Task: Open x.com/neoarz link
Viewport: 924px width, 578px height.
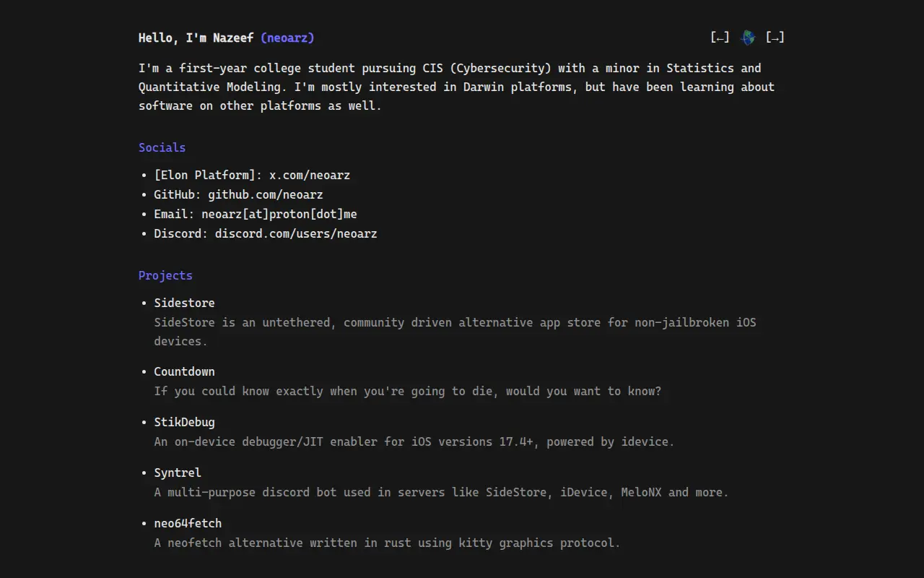Action: (310, 175)
